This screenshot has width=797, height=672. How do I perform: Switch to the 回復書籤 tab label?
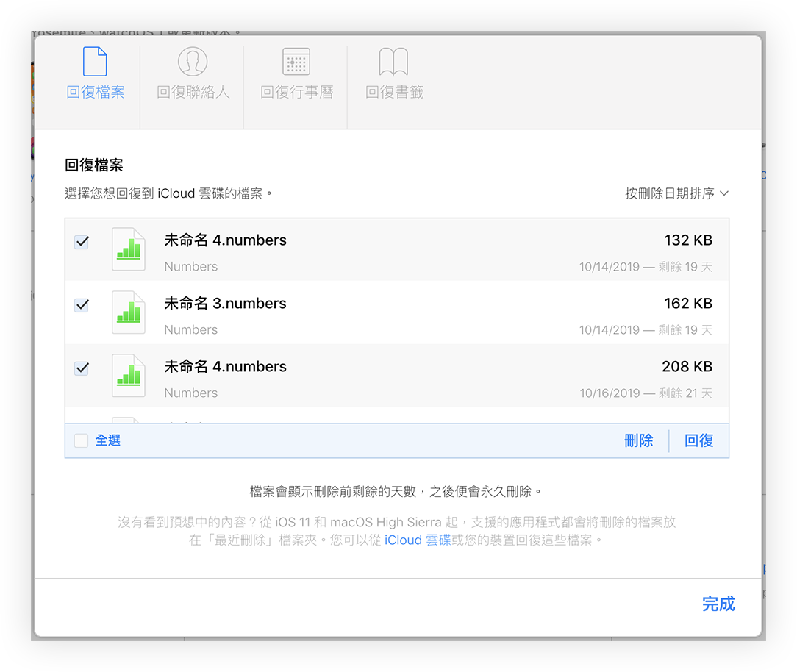[x=394, y=92]
